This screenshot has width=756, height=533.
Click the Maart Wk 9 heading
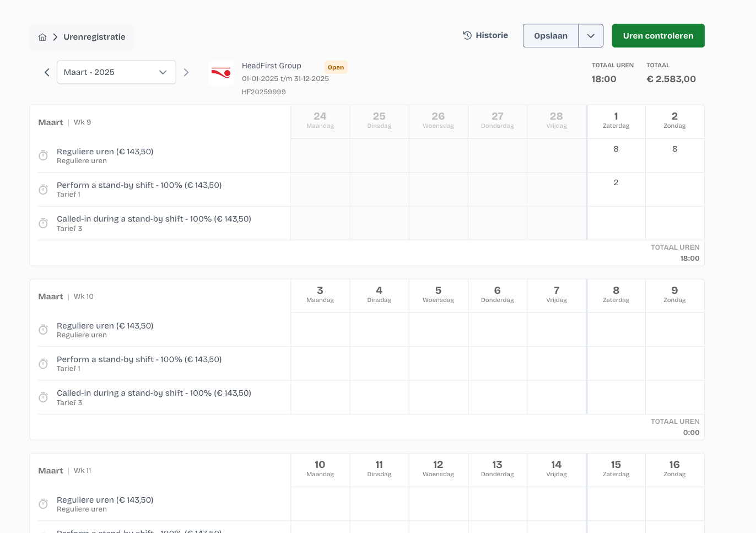[64, 122]
